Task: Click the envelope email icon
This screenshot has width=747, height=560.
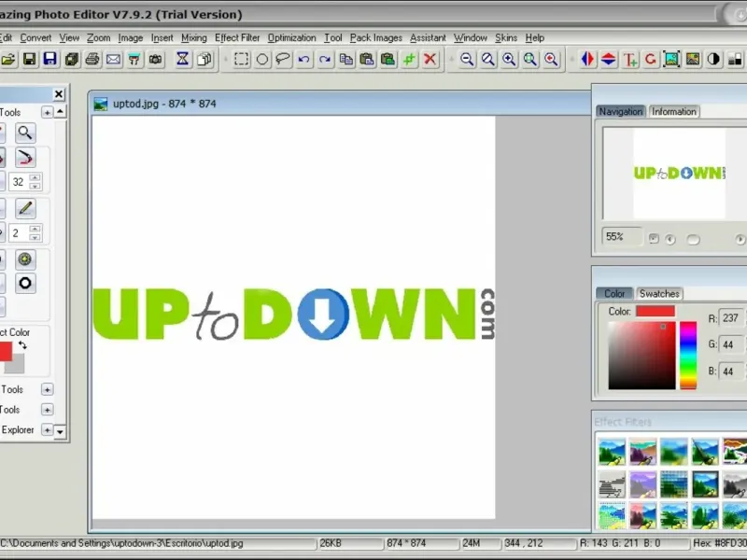Action: point(113,60)
